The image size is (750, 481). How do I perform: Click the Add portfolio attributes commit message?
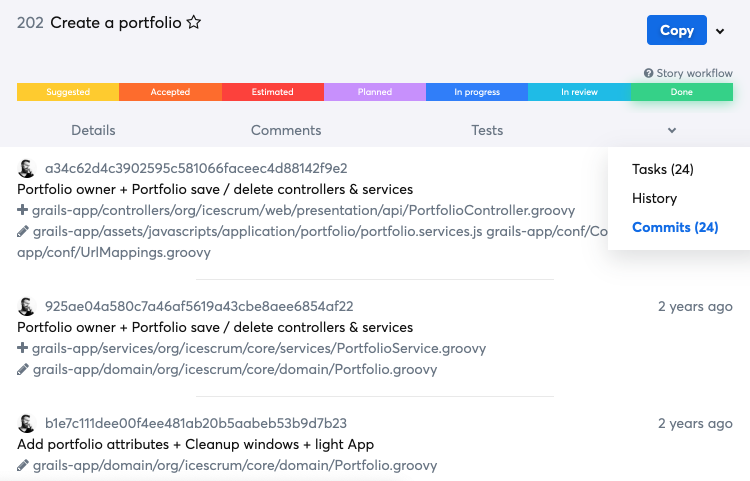[195, 444]
